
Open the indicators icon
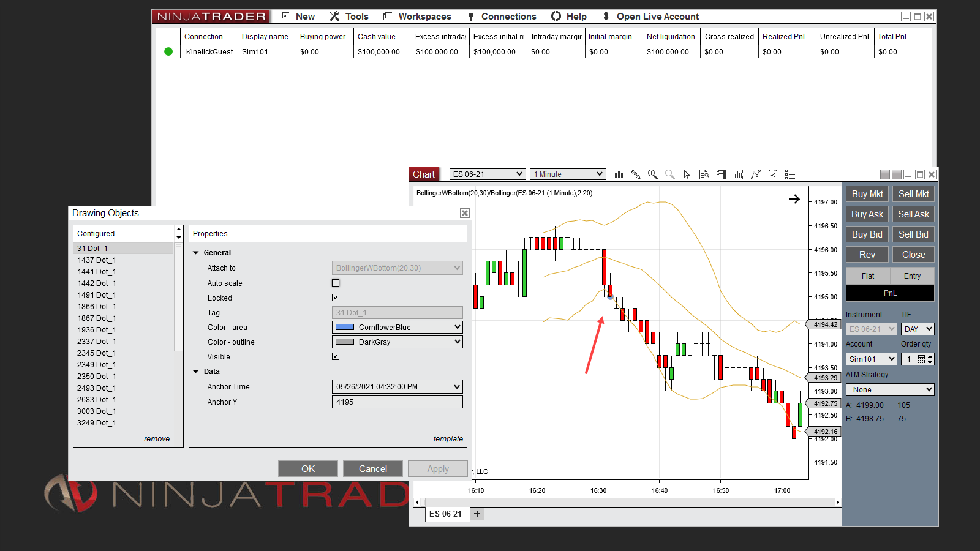(x=756, y=174)
